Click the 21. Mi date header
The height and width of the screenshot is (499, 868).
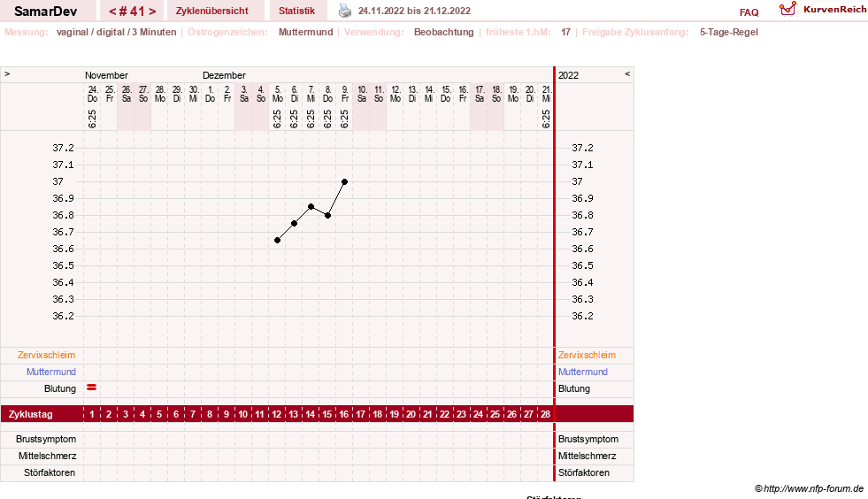(547, 94)
